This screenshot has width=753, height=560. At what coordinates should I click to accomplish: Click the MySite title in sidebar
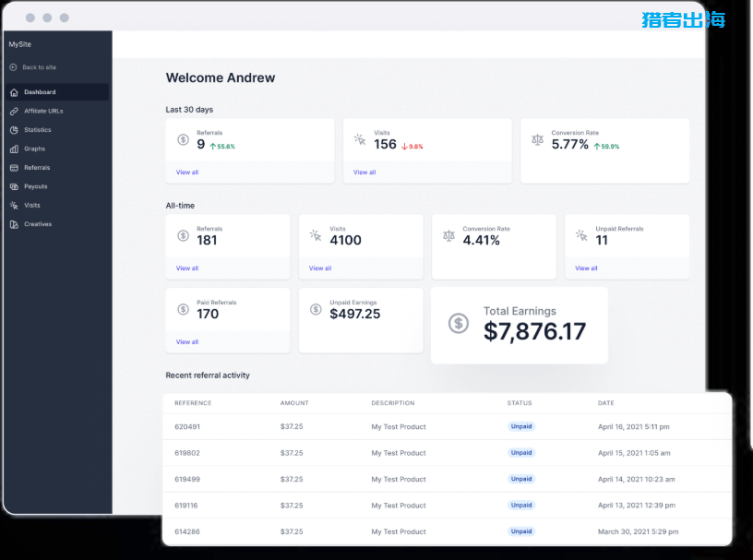click(19, 44)
